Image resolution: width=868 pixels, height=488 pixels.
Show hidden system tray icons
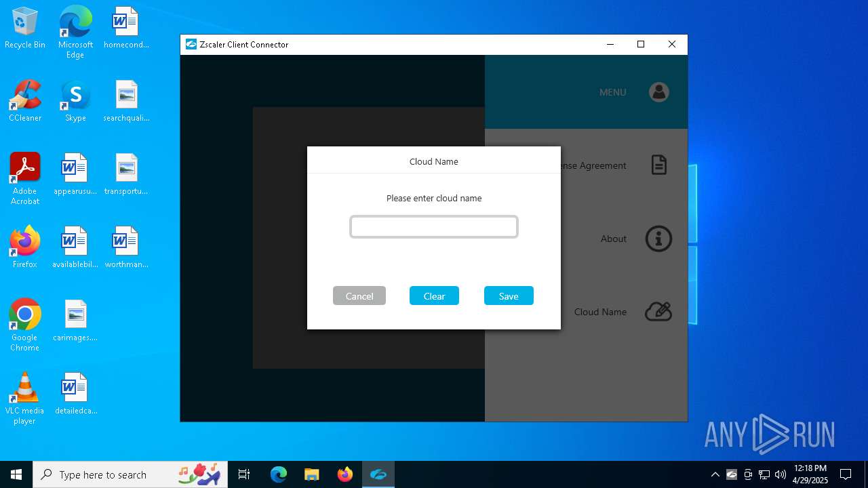(x=715, y=474)
